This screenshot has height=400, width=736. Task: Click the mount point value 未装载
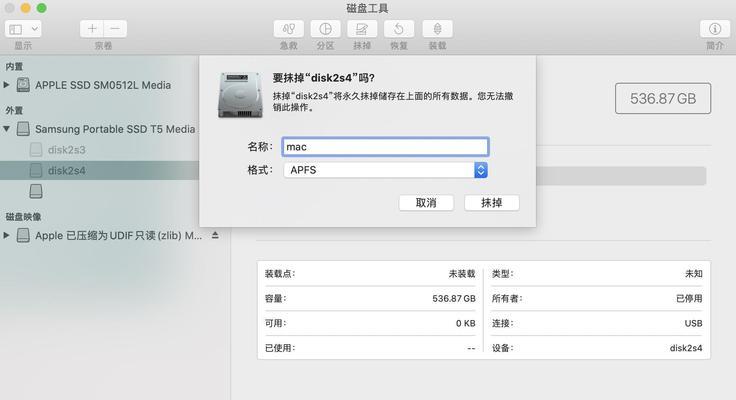(462, 274)
